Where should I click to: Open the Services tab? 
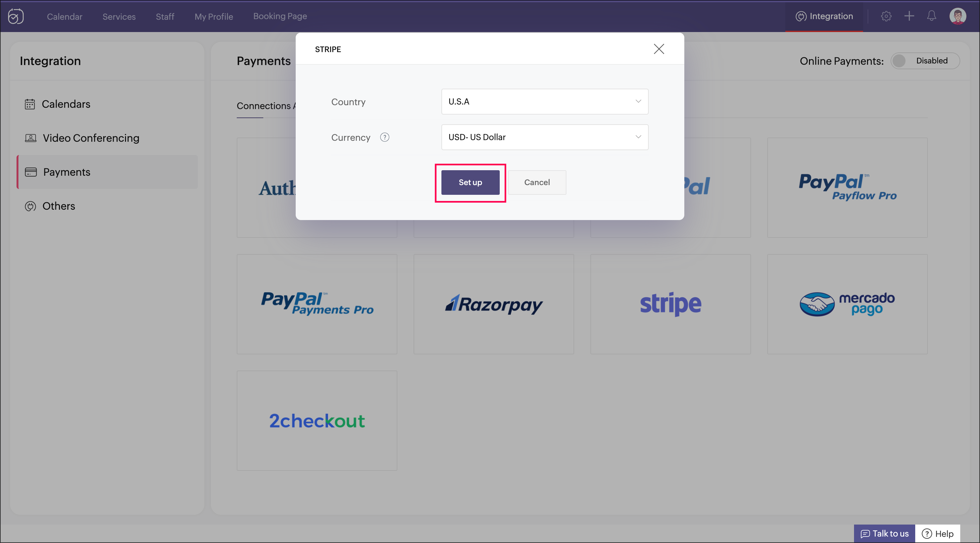(119, 17)
